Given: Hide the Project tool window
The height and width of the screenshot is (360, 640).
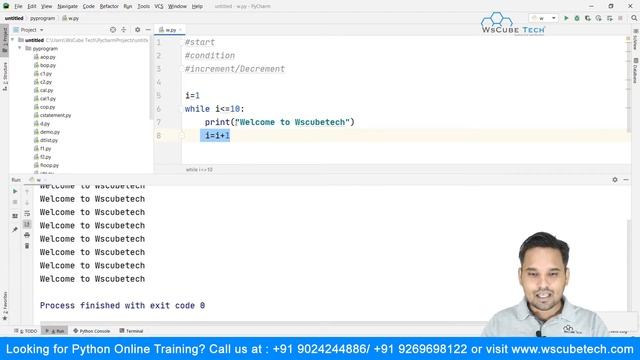Looking at the screenshot, I should (148, 30).
